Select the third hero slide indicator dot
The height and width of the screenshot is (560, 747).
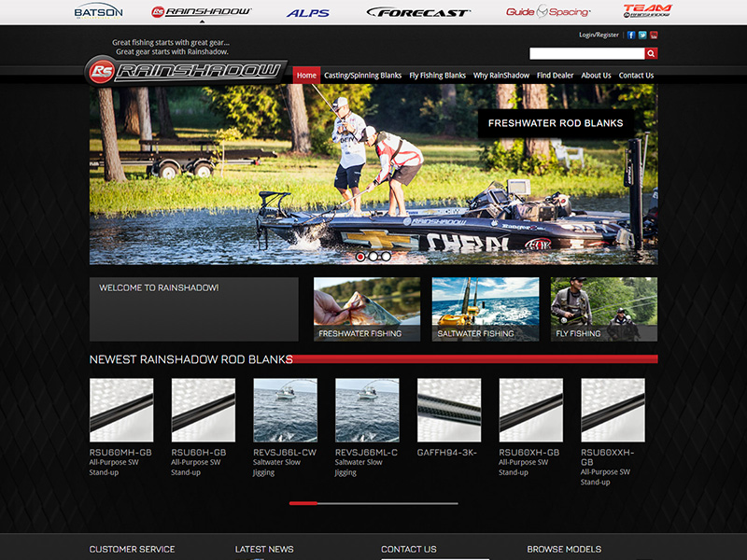click(x=386, y=257)
